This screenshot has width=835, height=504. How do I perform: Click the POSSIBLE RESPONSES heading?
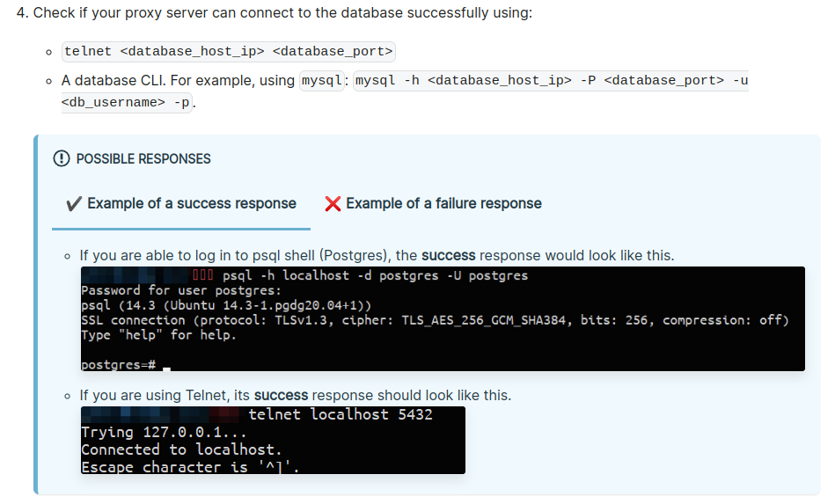143,159
